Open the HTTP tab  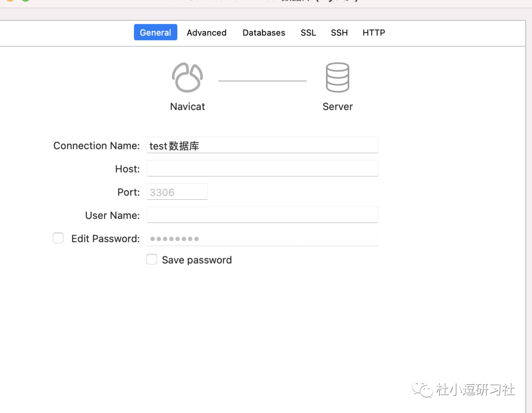pyautogui.click(x=373, y=33)
